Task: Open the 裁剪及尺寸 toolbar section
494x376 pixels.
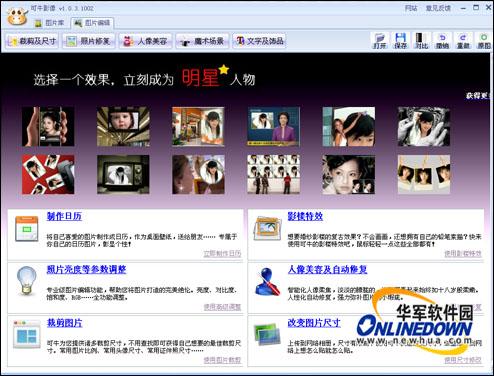Action: [x=32, y=41]
